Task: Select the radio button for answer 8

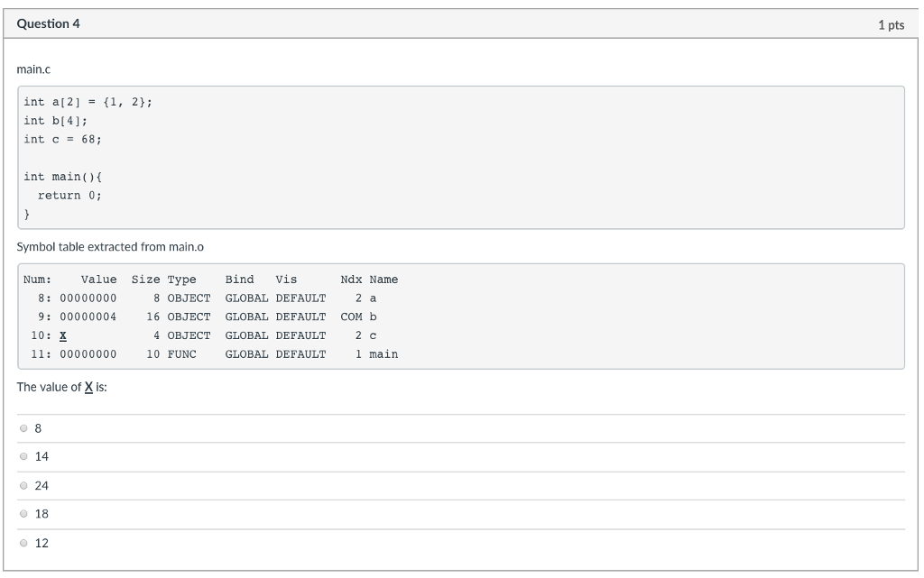Action: click(24, 428)
